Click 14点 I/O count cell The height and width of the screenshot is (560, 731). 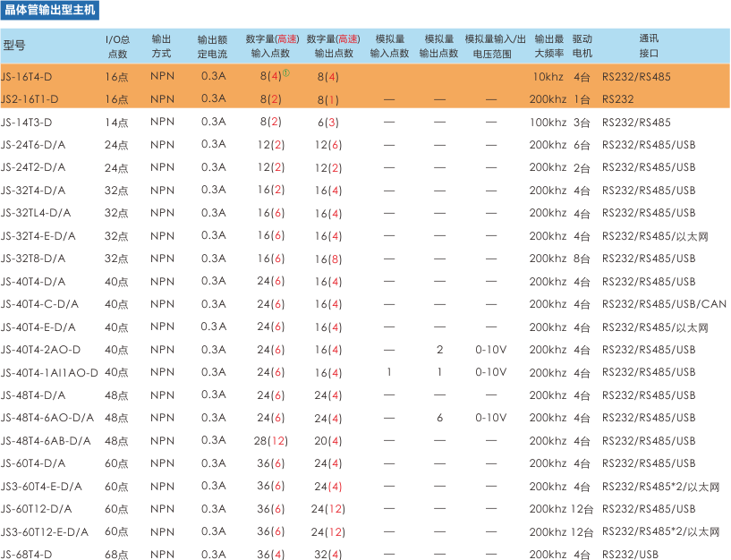coord(116,123)
